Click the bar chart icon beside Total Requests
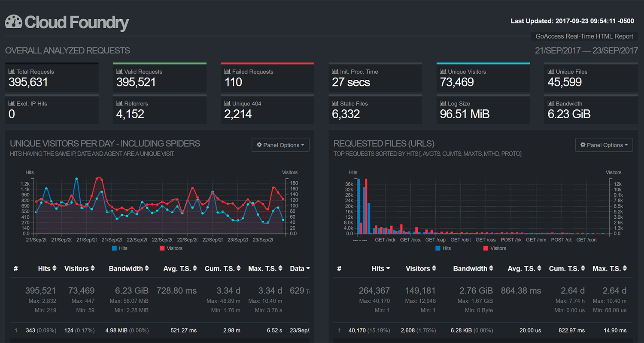The height and width of the screenshot is (343, 644). click(12, 72)
